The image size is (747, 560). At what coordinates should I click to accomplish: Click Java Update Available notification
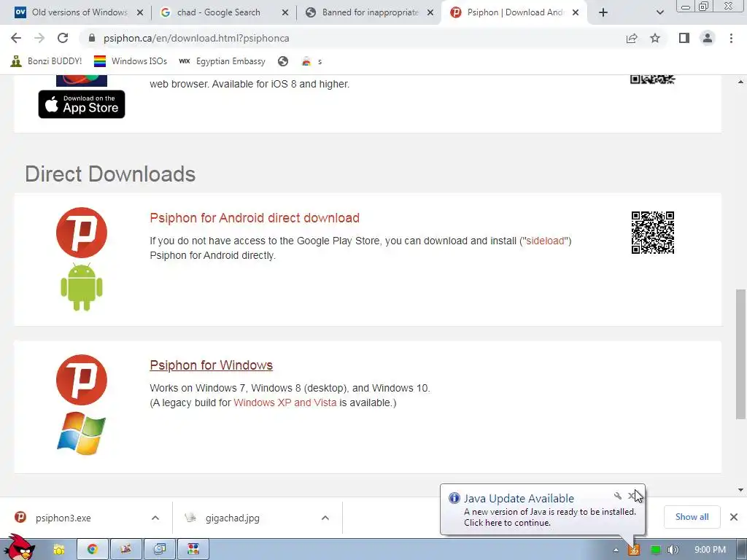coord(542,510)
